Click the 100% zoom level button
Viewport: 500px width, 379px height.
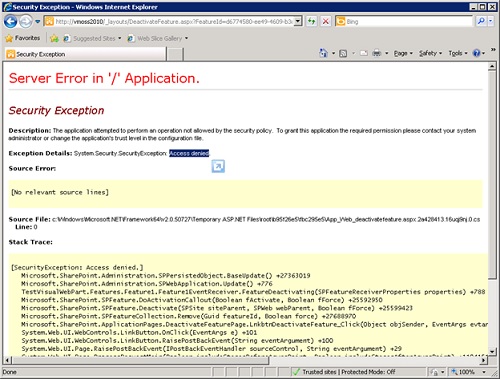[463, 372]
